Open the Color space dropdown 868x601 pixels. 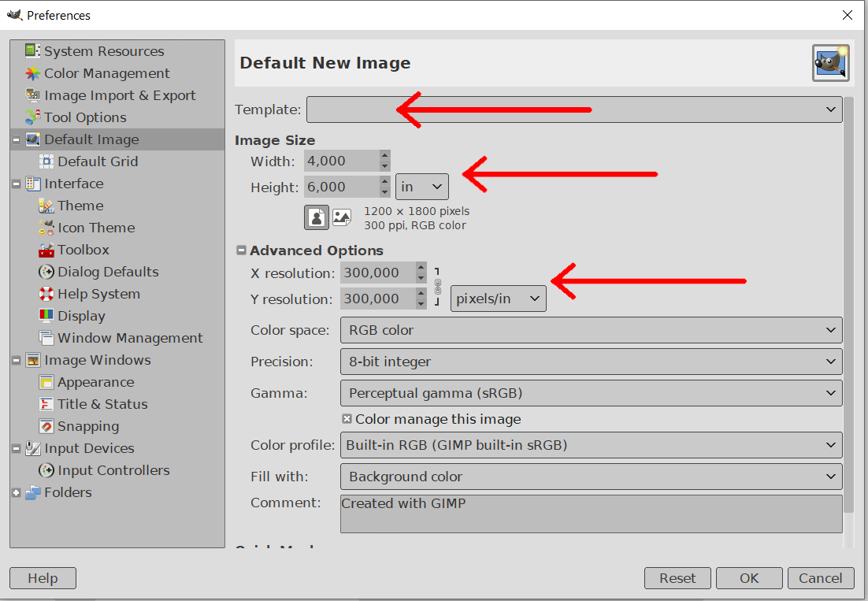click(x=592, y=330)
